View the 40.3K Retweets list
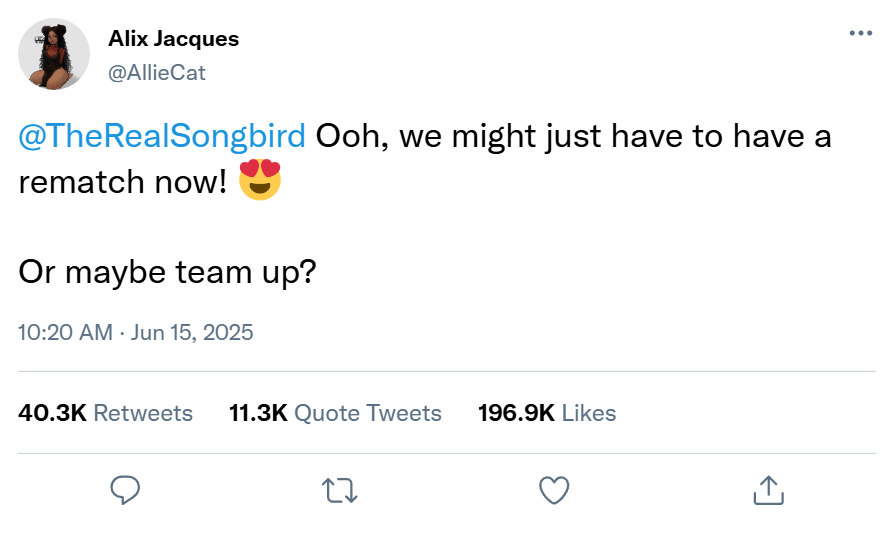The height and width of the screenshot is (544, 894). coord(106,412)
